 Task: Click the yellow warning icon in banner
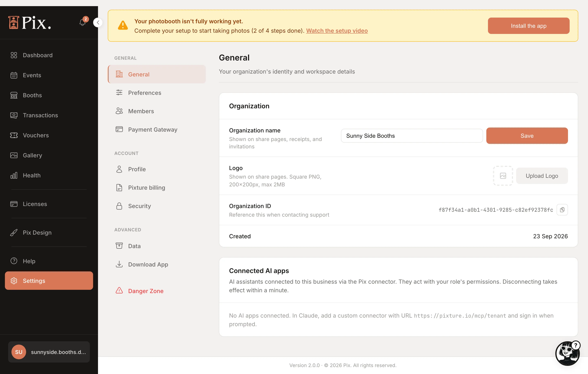pos(123,25)
